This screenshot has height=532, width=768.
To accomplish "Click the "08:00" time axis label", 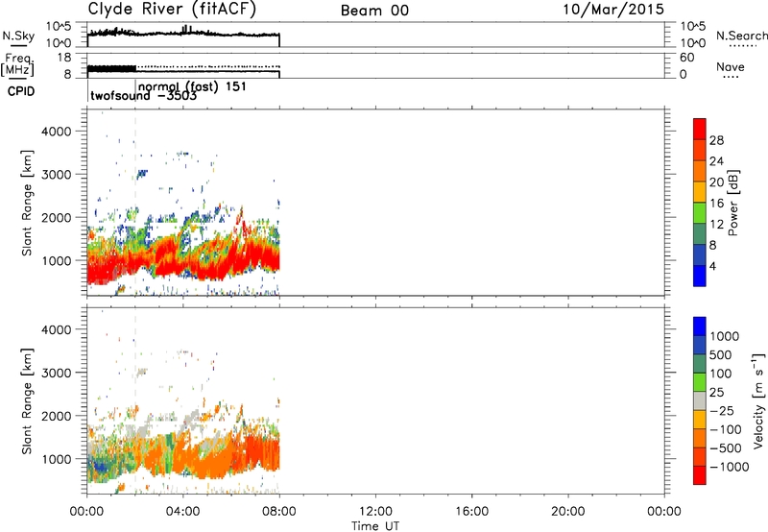I will (x=279, y=512).
